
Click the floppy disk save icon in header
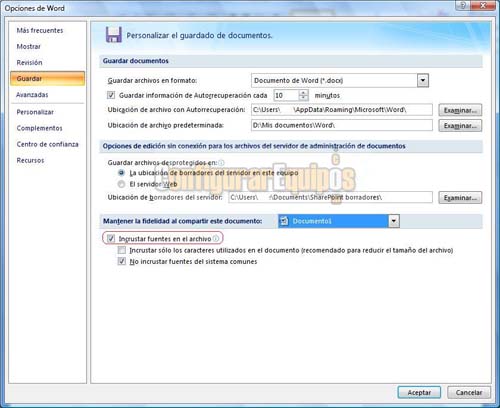coord(114,35)
